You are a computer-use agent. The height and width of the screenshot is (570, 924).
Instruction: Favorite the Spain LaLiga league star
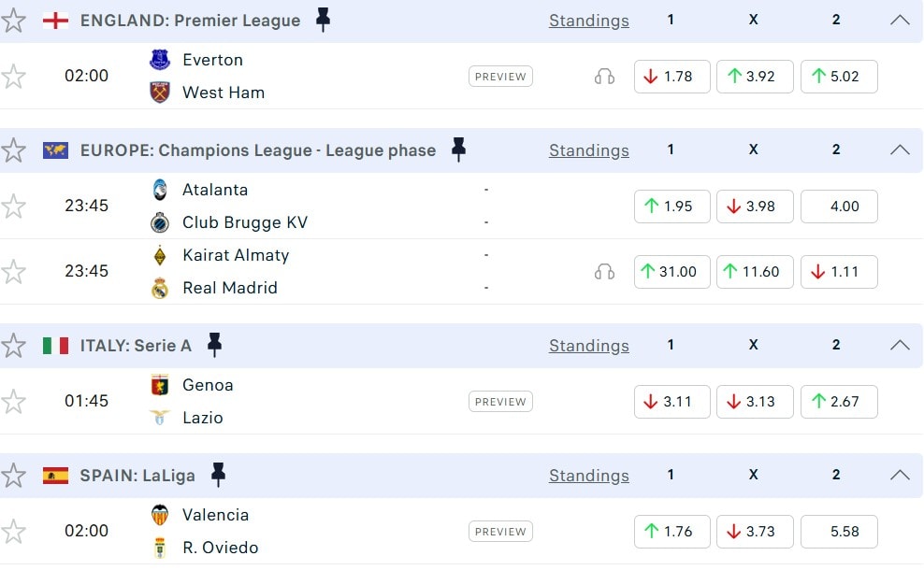coord(14,476)
